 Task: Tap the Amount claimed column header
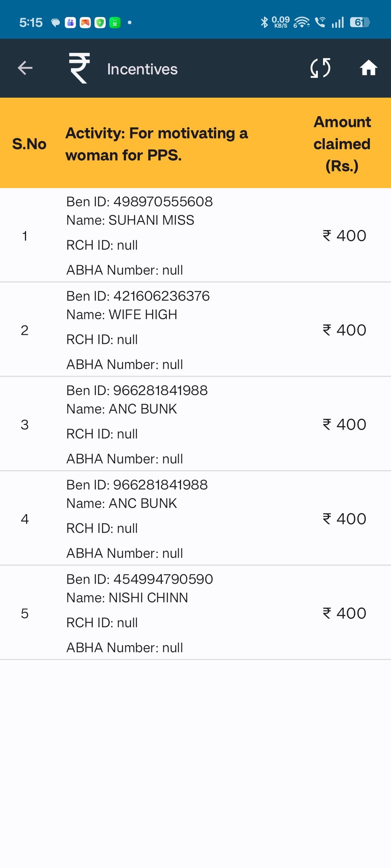tap(342, 144)
